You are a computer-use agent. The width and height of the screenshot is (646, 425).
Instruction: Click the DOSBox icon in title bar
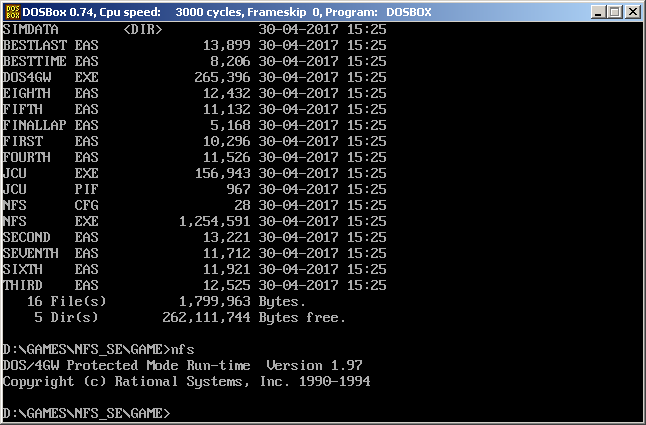(x=12, y=12)
